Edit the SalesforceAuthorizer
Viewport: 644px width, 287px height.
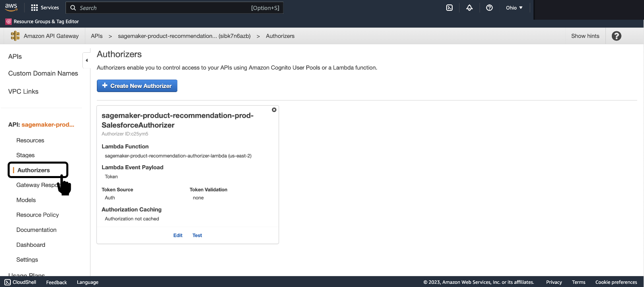178,235
